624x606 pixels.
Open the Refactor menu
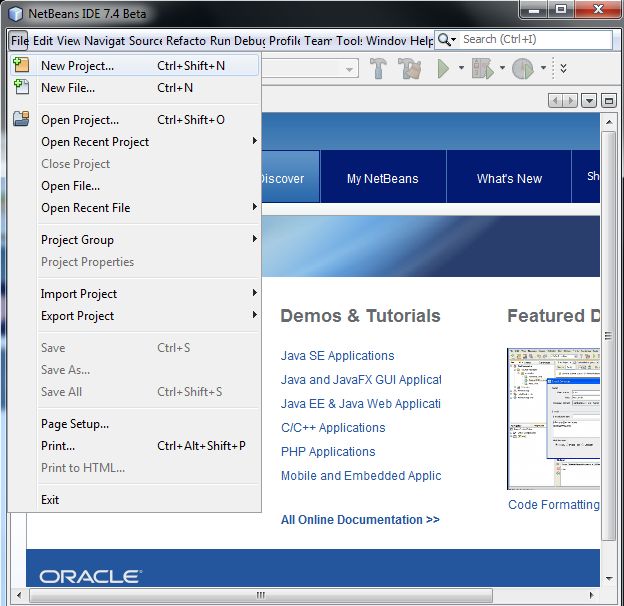[x=185, y=41]
